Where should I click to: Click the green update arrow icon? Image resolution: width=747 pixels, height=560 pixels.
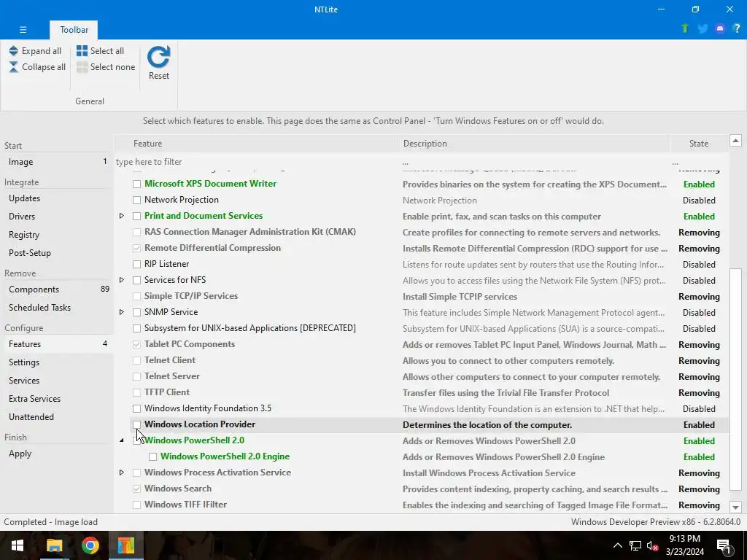[685, 28]
